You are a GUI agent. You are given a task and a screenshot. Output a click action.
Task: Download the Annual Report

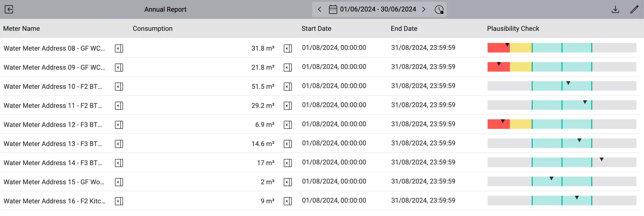[615, 10]
